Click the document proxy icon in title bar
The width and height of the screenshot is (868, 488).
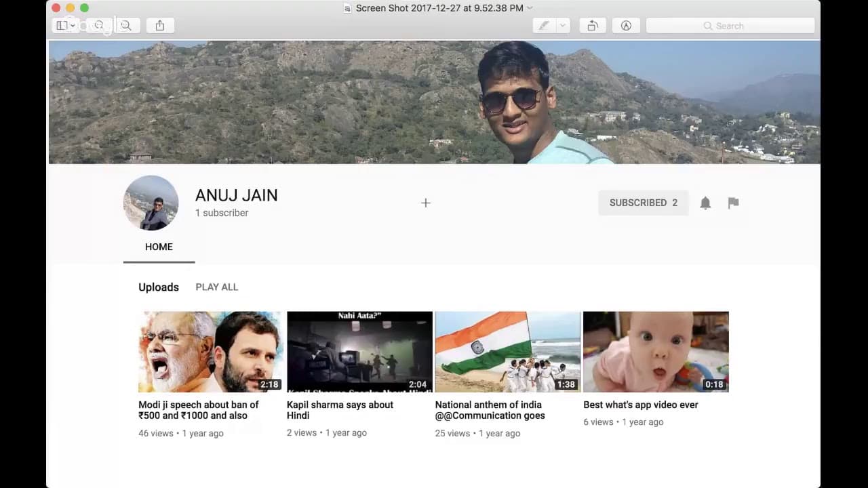point(348,8)
